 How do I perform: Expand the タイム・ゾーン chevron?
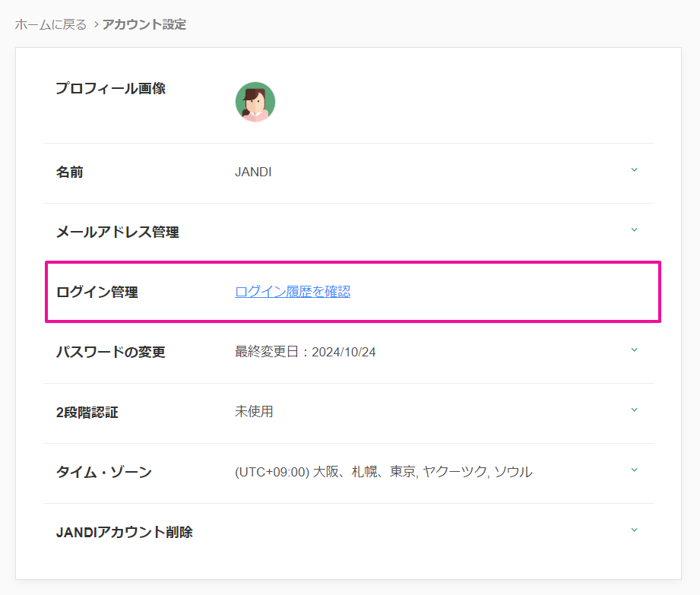[634, 470]
